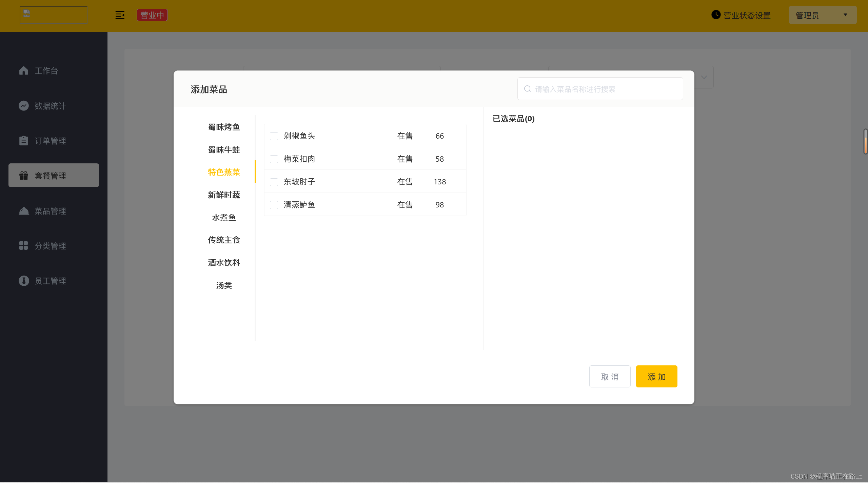Click the 套餐管理 gift icon in sidebar
The height and width of the screenshot is (483, 868).
(23, 175)
